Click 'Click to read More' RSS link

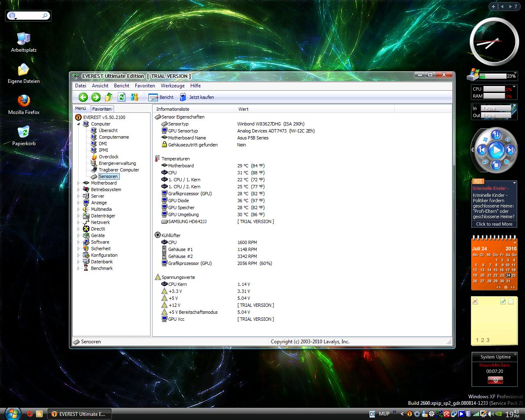pos(494,224)
